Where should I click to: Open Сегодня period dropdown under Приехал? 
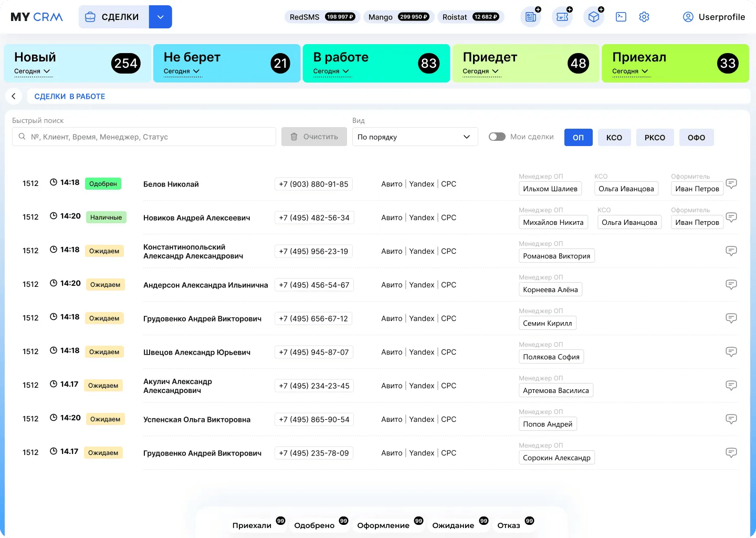tap(631, 71)
